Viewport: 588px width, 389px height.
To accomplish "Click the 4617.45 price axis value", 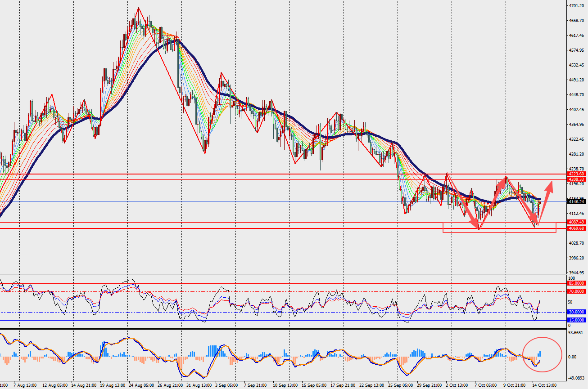I will pyautogui.click(x=577, y=36).
